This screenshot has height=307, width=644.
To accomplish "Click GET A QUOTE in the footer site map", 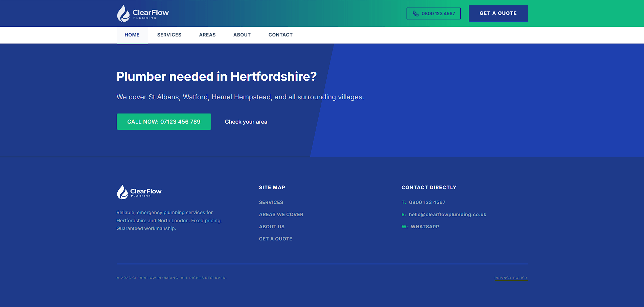I will click(275, 239).
